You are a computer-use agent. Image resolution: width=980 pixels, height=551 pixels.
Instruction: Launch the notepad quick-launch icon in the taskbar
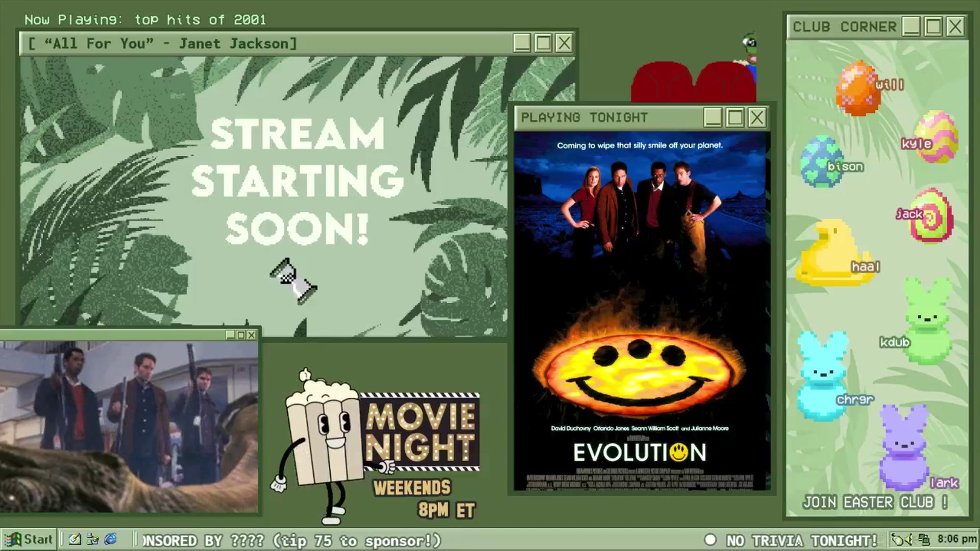click(75, 539)
